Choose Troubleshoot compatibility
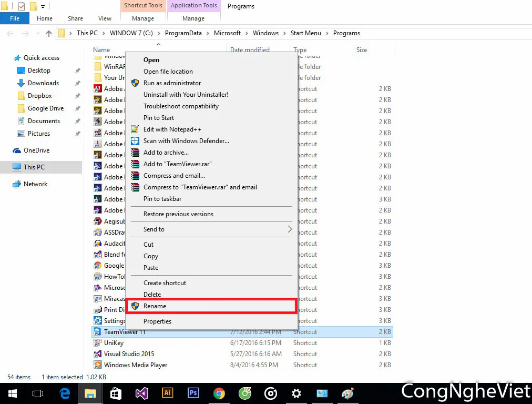Image resolution: width=532 pixels, height=404 pixels. (211, 106)
